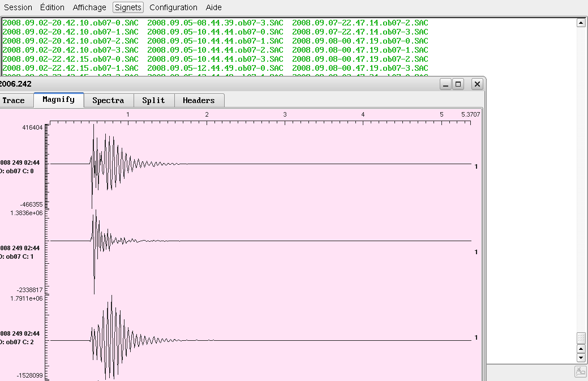
Task: Switch to the Spectra tab
Action: pyautogui.click(x=108, y=100)
